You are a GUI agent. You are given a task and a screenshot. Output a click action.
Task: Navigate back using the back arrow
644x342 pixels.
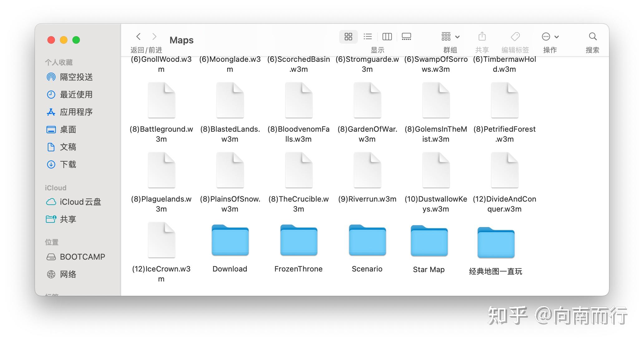click(138, 37)
